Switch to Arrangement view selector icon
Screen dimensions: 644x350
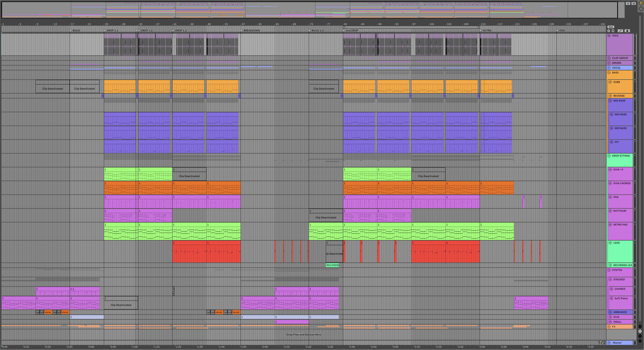point(641,3)
